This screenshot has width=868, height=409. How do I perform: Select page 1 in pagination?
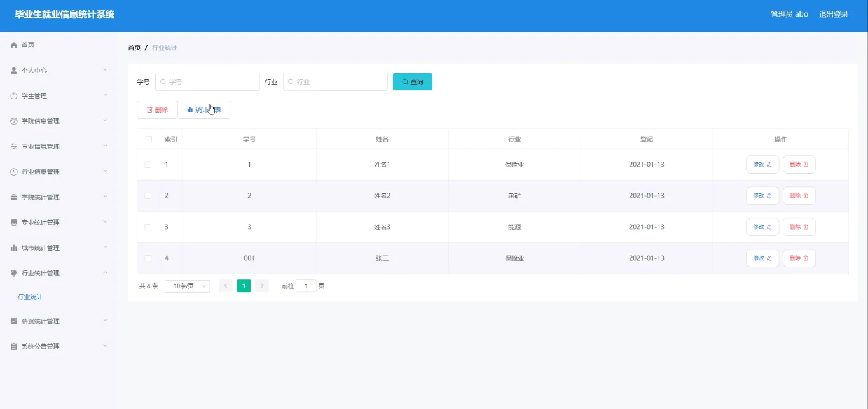pyautogui.click(x=244, y=286)
